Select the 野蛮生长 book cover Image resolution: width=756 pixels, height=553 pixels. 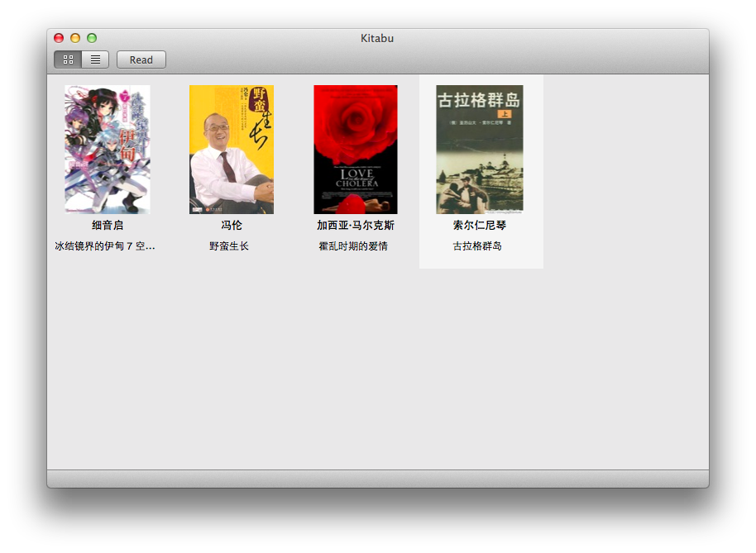(232, 150)
